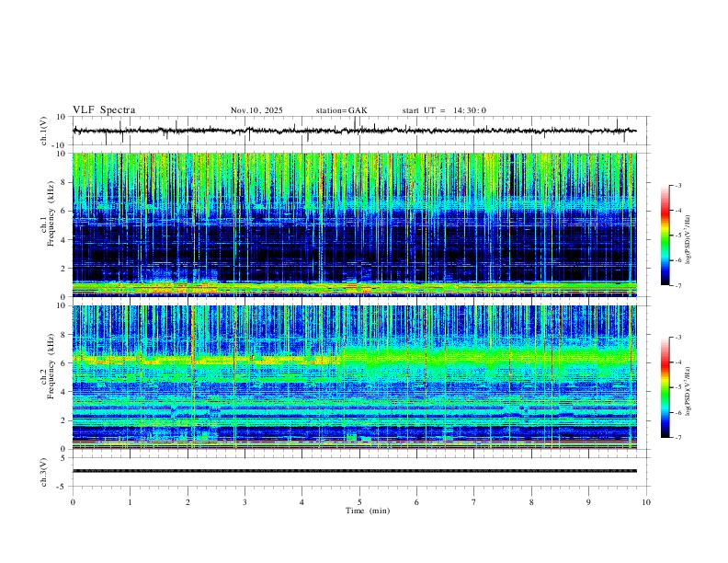Click the ch.2 spectrogram panel

354,377
